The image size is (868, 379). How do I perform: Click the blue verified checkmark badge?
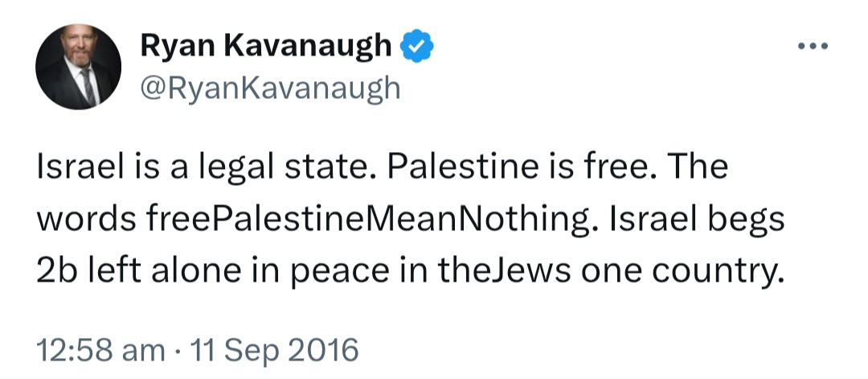pos(417,46)
